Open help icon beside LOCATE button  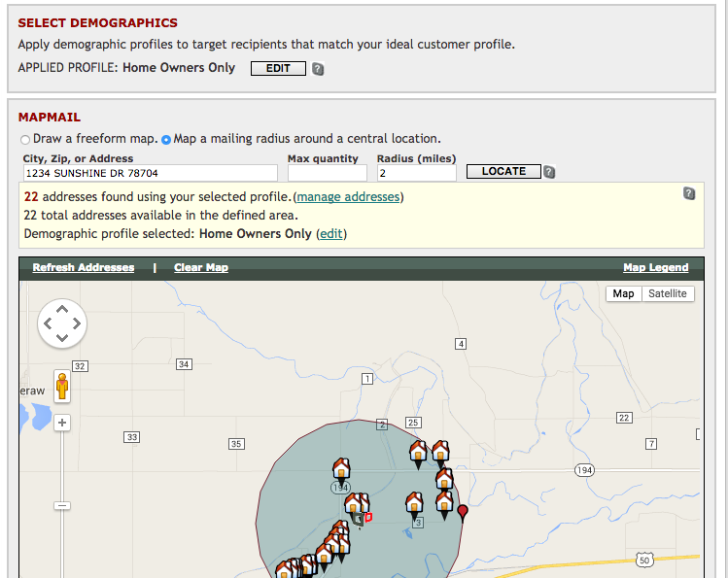coord(549,172)
